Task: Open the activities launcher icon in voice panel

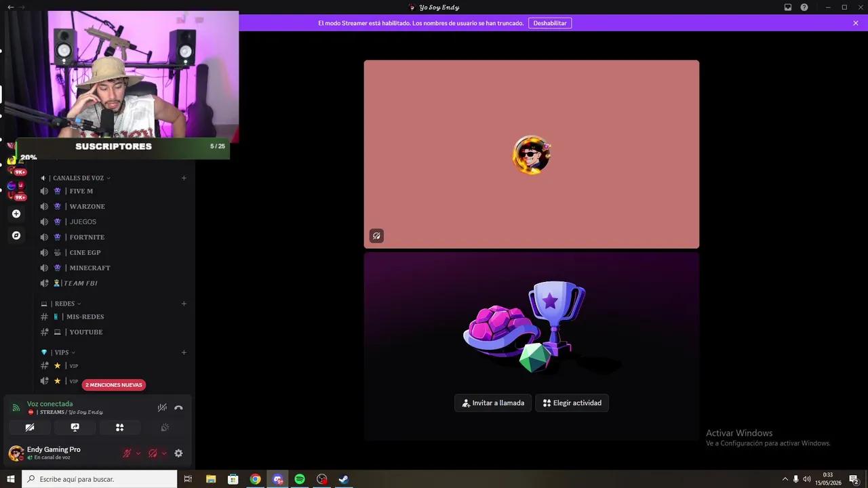Action: coord(120,428)
